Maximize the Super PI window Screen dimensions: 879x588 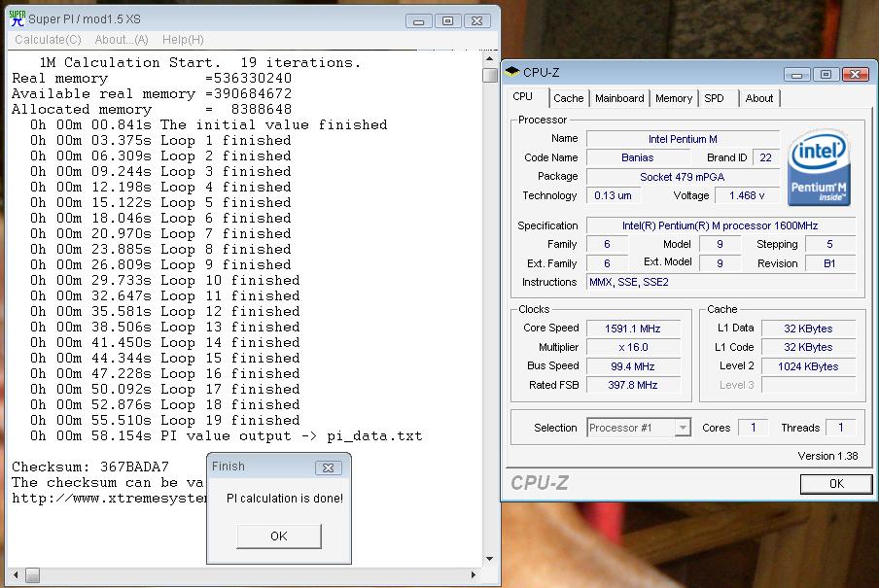[447, 20]
